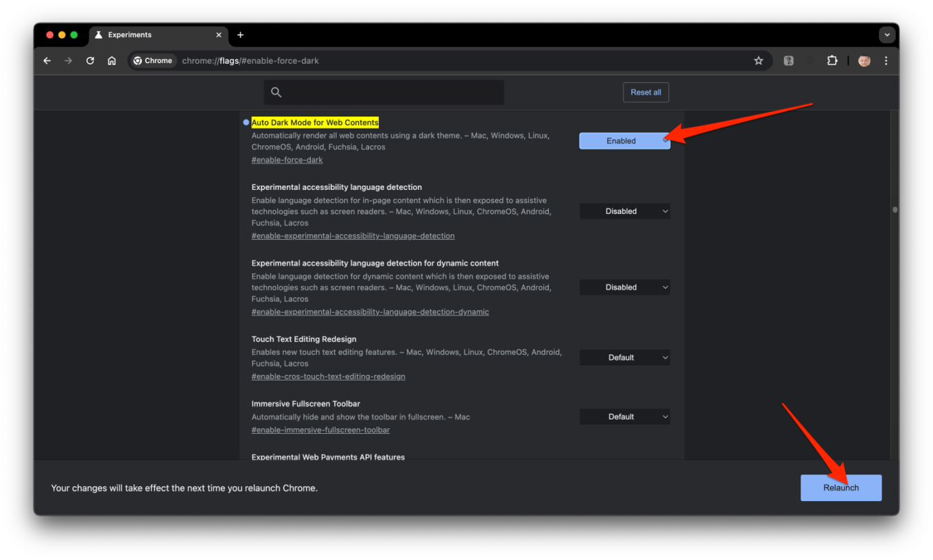Viewport: 933px width, 560px height.
Task: Click the gray extension icon beside the star
Action: click(x=789, y=61)
